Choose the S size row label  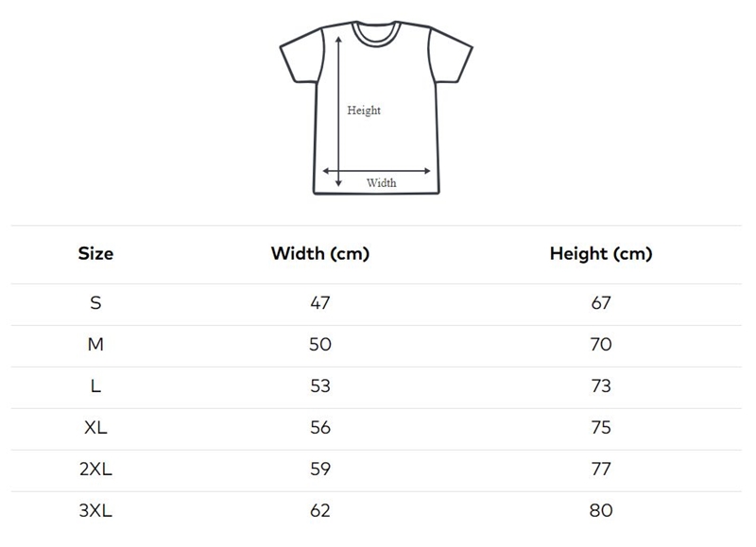click(x=95, y=303)
